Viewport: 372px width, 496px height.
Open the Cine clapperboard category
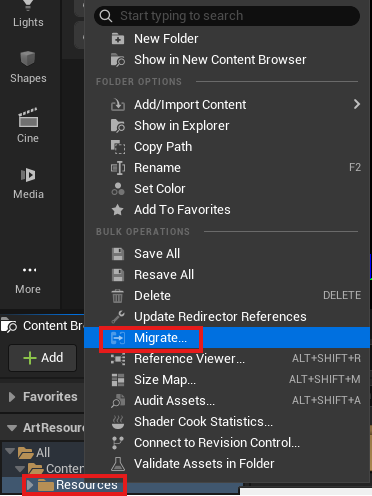28,126
